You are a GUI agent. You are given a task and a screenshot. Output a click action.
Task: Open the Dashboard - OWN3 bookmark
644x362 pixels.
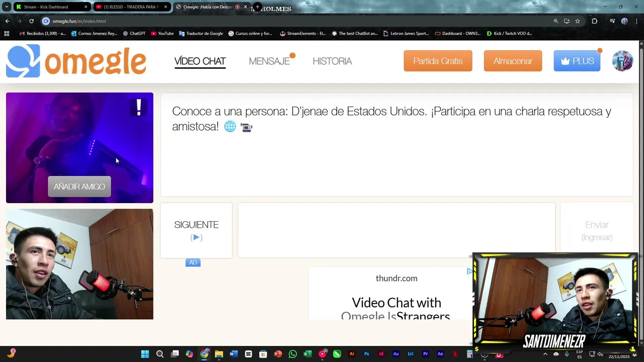457,34
